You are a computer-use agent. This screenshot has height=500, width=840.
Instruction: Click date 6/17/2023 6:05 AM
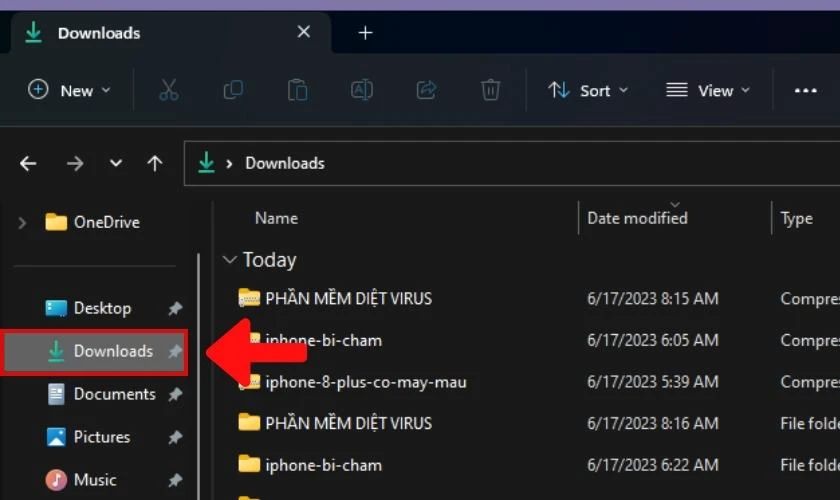[x=652, y=340]
